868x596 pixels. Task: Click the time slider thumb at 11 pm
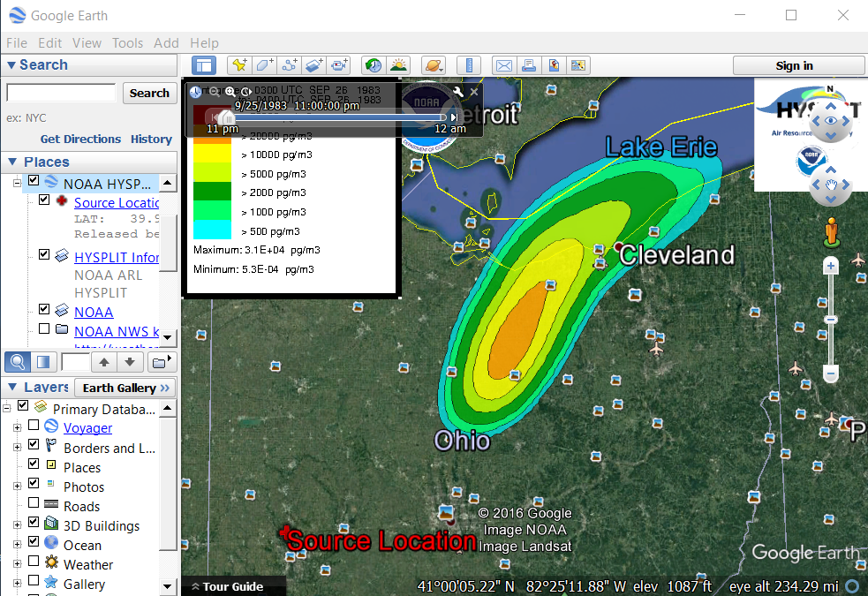(x=226, y=117)
